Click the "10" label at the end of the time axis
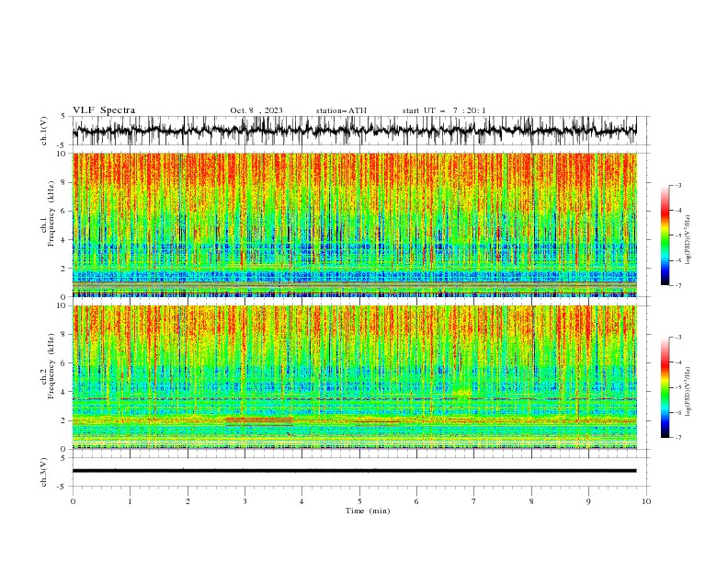Screen dimensions: 728x563 tap(646, 501)
